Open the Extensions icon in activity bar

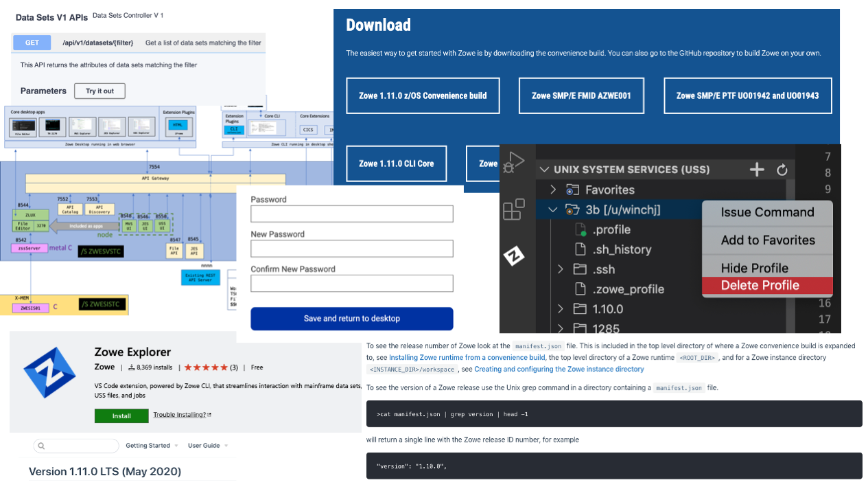(x=514, y=209)
